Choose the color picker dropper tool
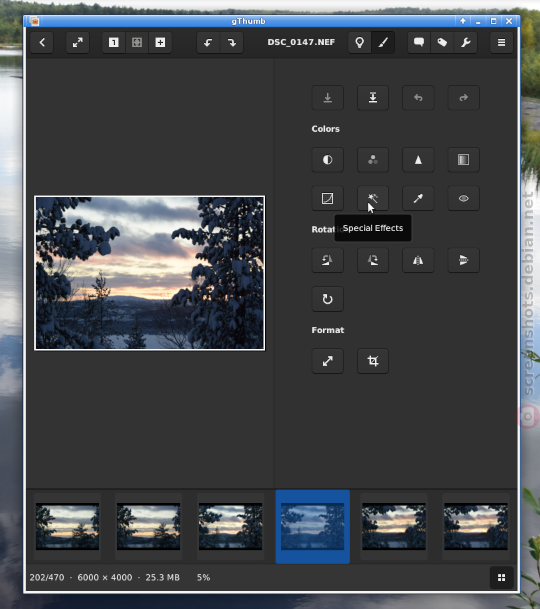Viewport: 540px width, 609px height. (x=418, y=198)
